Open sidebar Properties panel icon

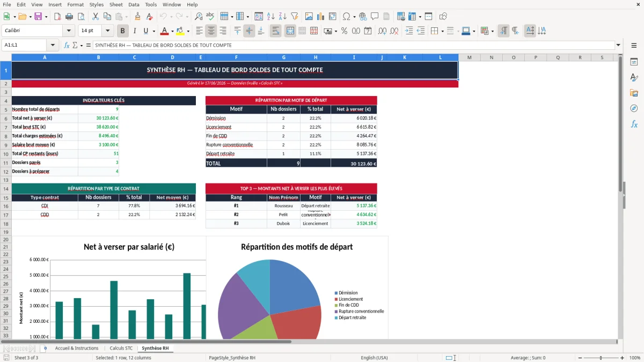634,62
